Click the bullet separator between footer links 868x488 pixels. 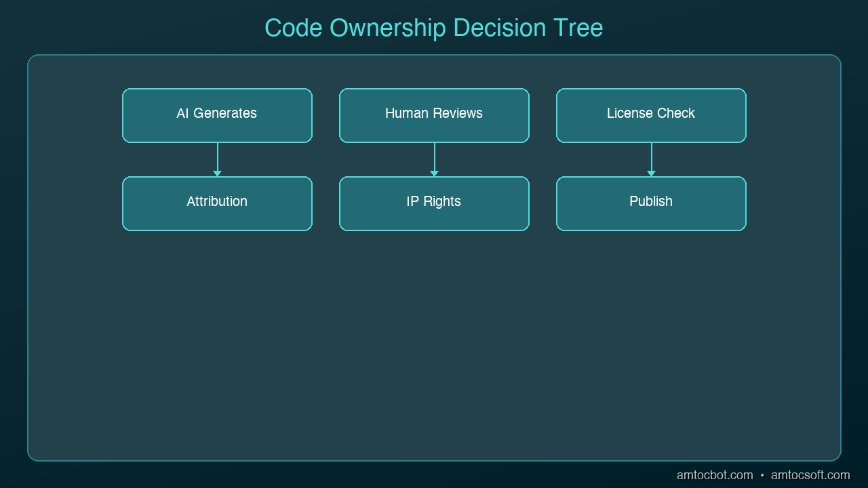pyautogui.click(x=762, y=476)
